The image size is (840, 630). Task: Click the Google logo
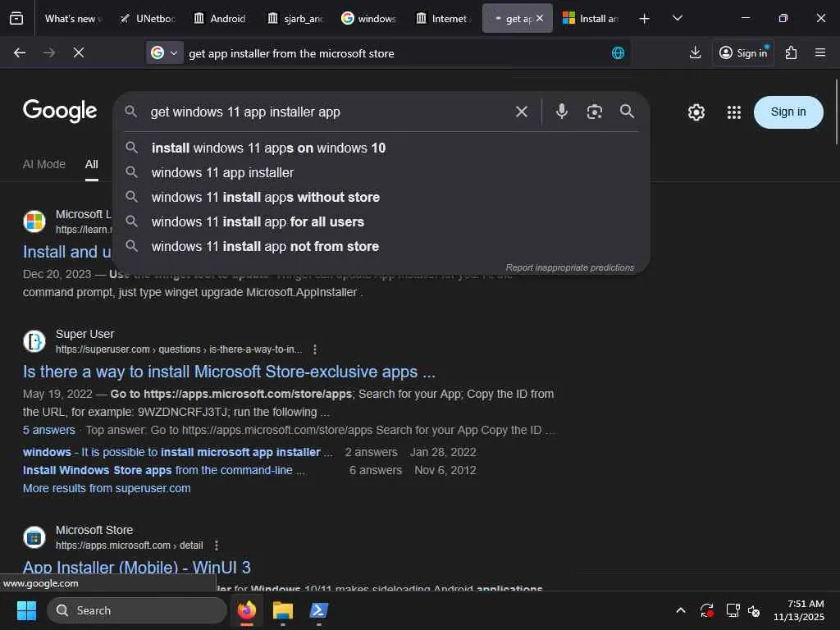[60, 111]
